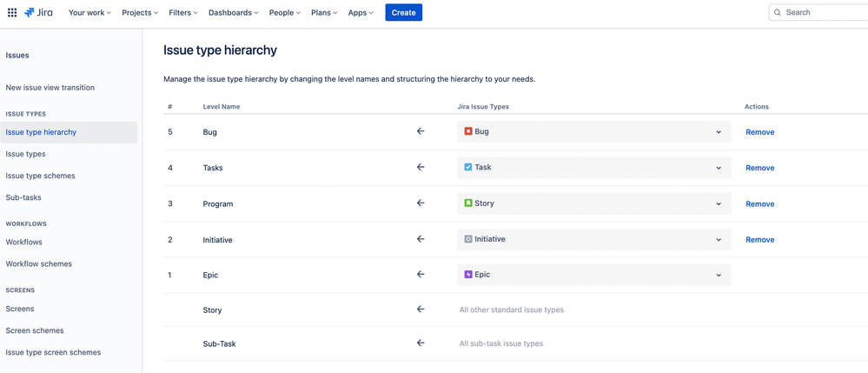868x373 pixels.
Task: Click the Tasks level name
Action: click(213, 168)
